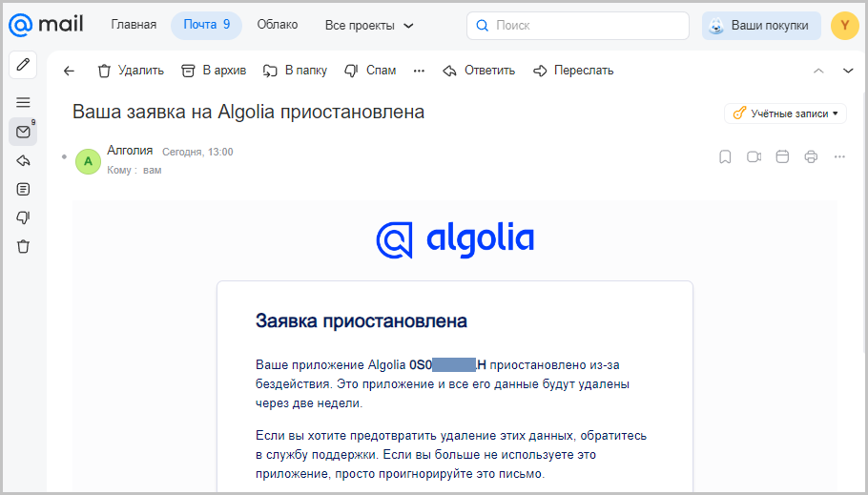Open more actions ellipsis in toolbar
Viewport: 868px width, 495px height.
click(x=419, y=71)
